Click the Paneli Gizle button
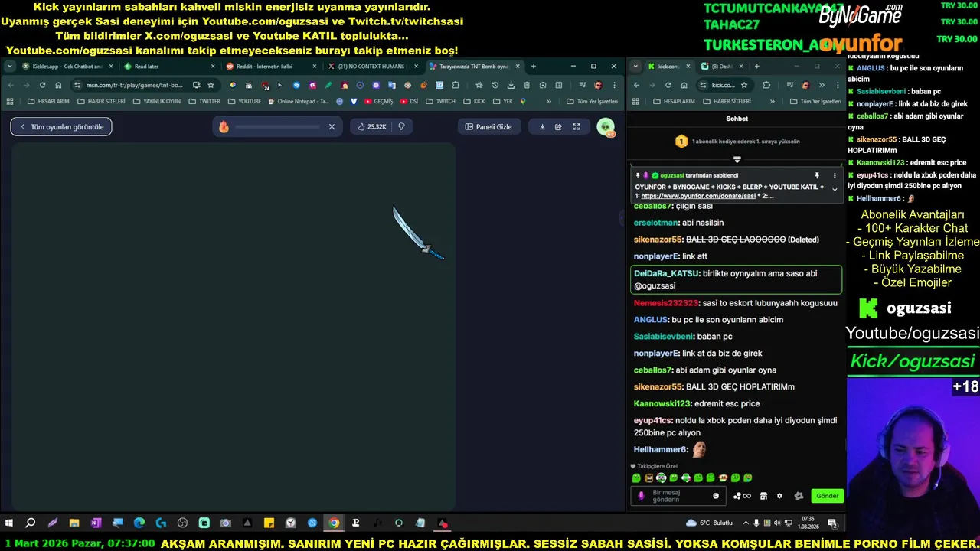The width and height of the screenshot is (980, 551). (488, 127)
